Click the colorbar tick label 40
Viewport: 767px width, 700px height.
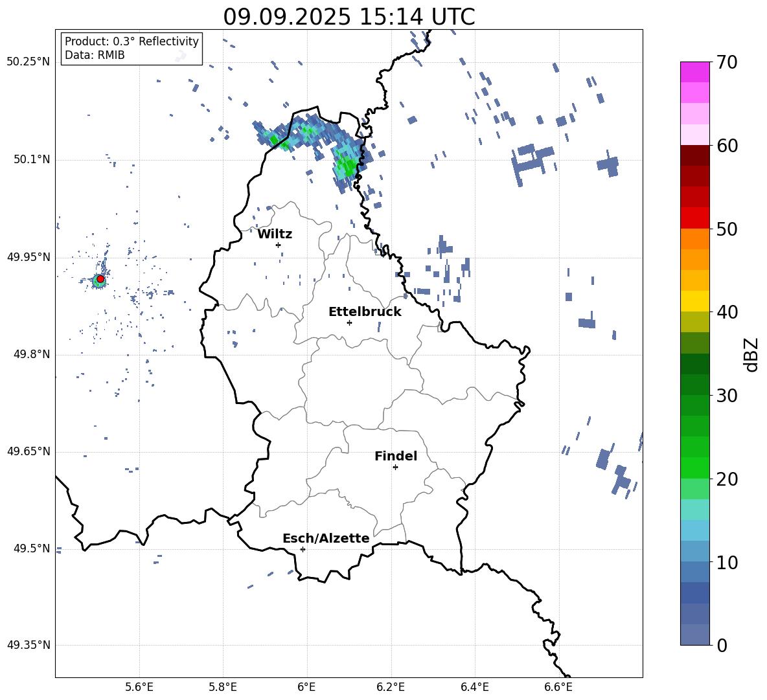(727, 312)
